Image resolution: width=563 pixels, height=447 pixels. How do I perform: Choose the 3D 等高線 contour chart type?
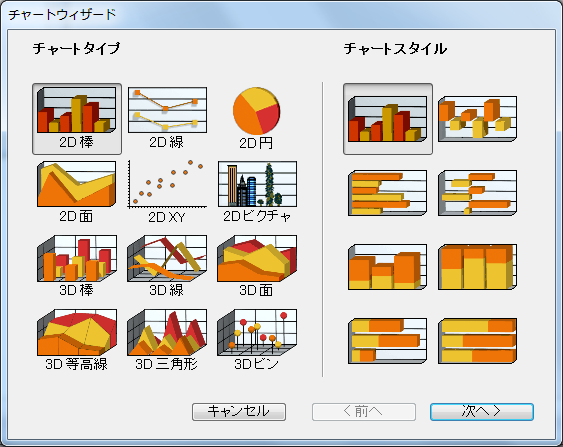[77, 340]
